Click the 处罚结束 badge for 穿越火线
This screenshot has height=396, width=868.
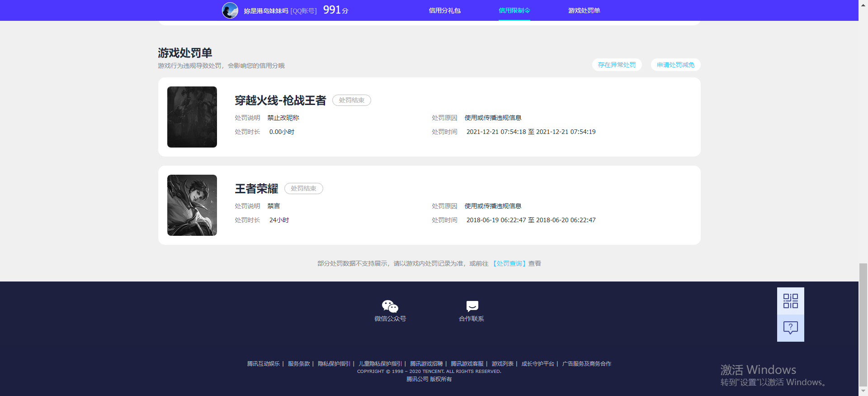[x=352, y=100]
